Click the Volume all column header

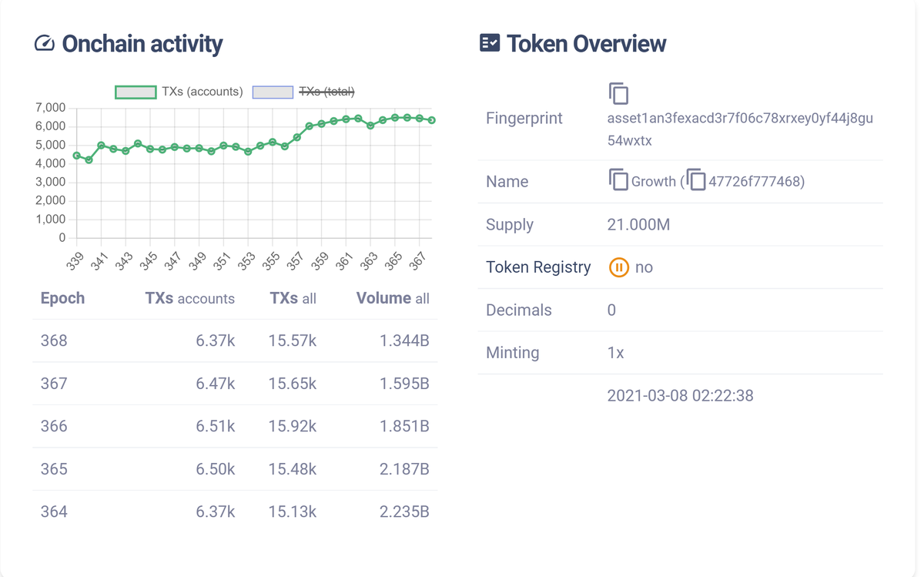point(393,298)
